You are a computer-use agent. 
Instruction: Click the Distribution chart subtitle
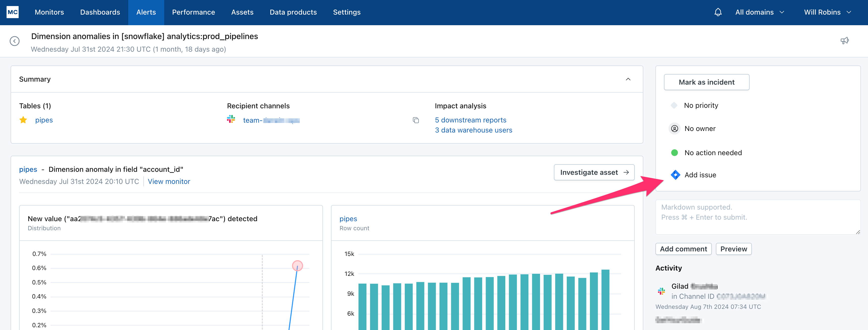pyautogui.click(x=44, y=228)
